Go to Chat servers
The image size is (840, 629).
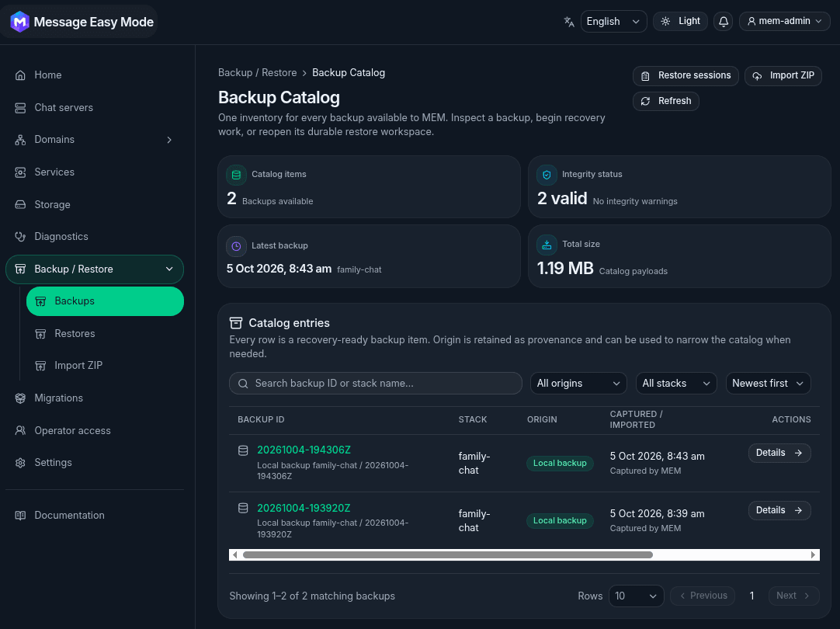click(x=95, y=108)
